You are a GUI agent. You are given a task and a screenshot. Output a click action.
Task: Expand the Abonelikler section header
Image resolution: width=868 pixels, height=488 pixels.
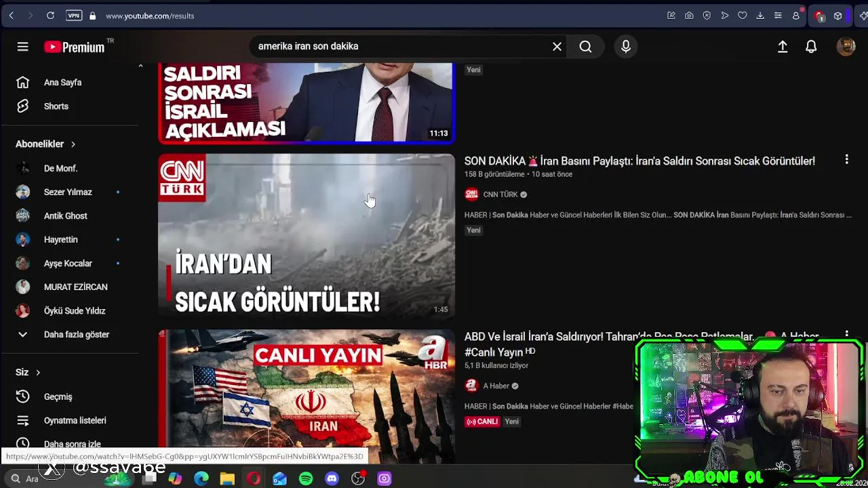pyautogui.click(x=45, y=144)
